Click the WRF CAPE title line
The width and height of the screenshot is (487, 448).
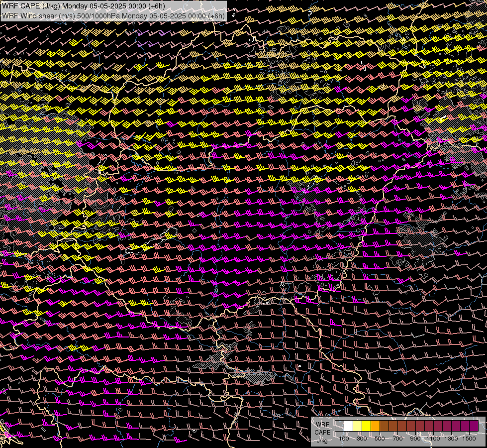[84, 6]
